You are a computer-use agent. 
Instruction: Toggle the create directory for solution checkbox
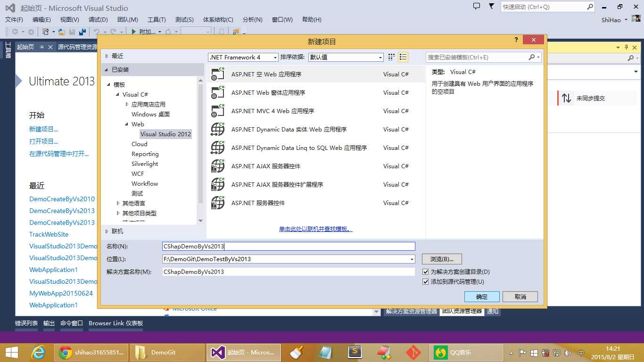pos(426,272)
